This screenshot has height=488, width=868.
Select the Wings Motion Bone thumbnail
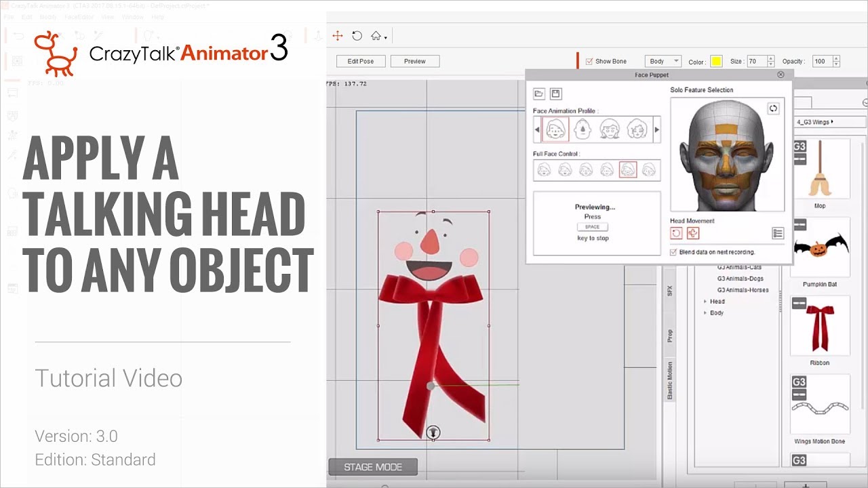tap(820, 405)
